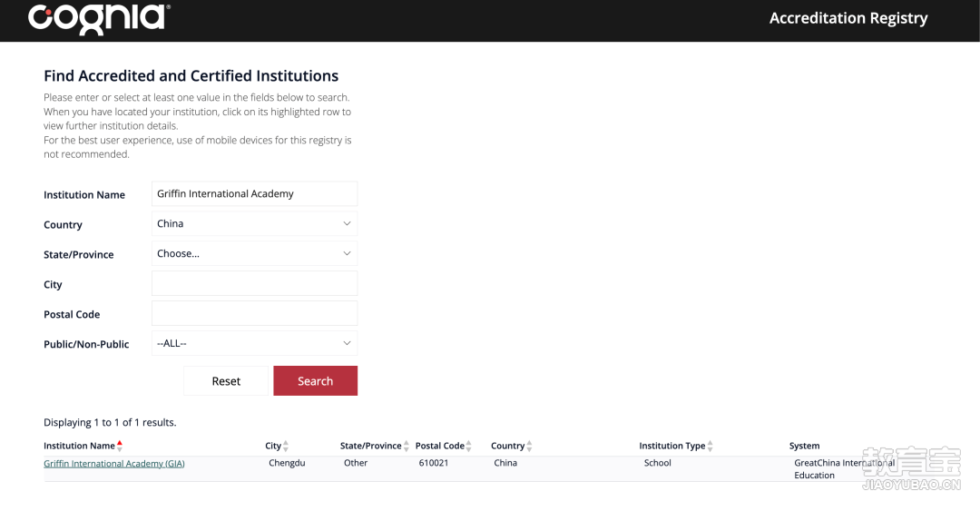Click the Postal Code input field

pyautogui.click(x=254, y=313)
